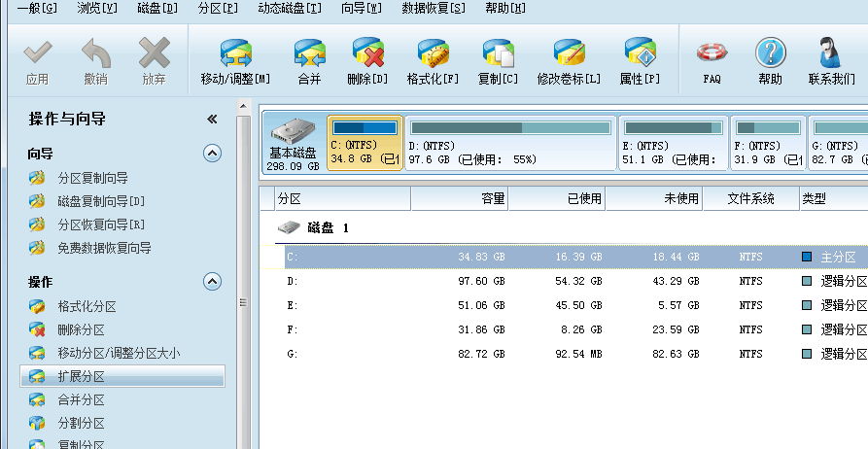The height and width of the screenshot is (449, 868).
Task: Open the 数据恢复[S] menu
Action: point(434,9)
